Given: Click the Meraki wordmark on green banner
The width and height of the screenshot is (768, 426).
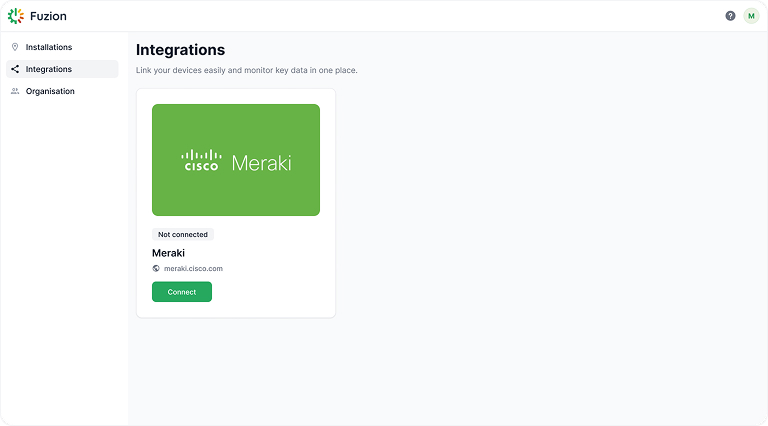Looking at the screenshot, I should coord(261,162).
